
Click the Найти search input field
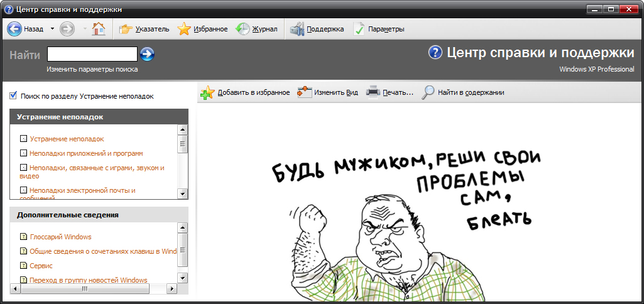click(92, 54)
